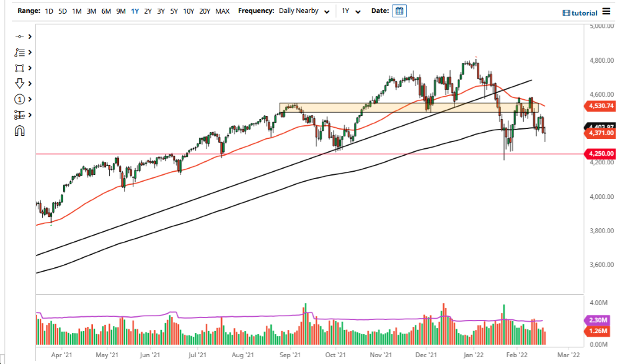620x364 pixels.
Task: Open the hamburger menu
Action: tap(606, 11)
